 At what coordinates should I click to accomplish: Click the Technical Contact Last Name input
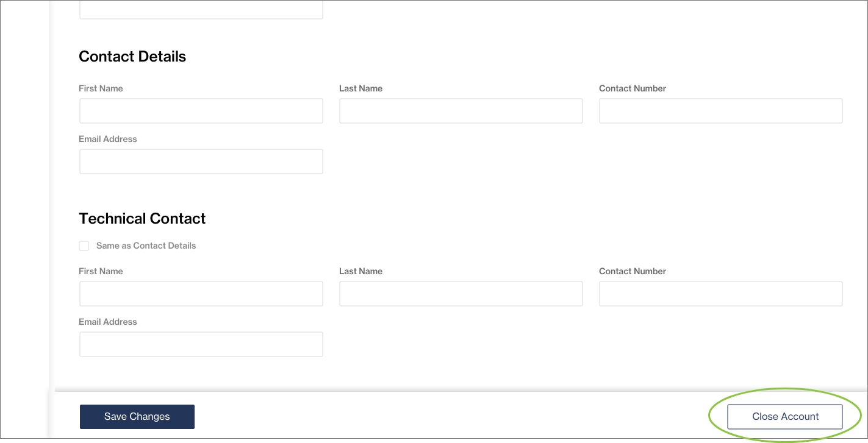[461, 294]
